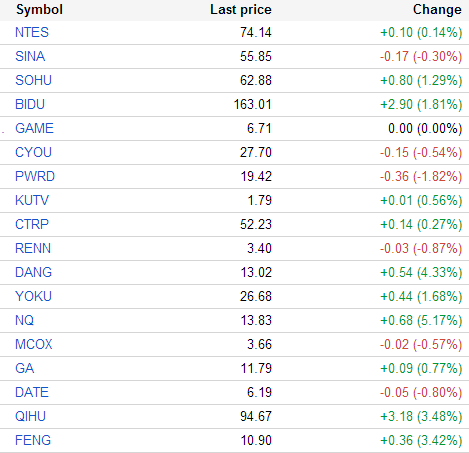469x453 pixels.
Task: Click GA change +0.09 (0.77%)
Action: (x=421, y=368)
